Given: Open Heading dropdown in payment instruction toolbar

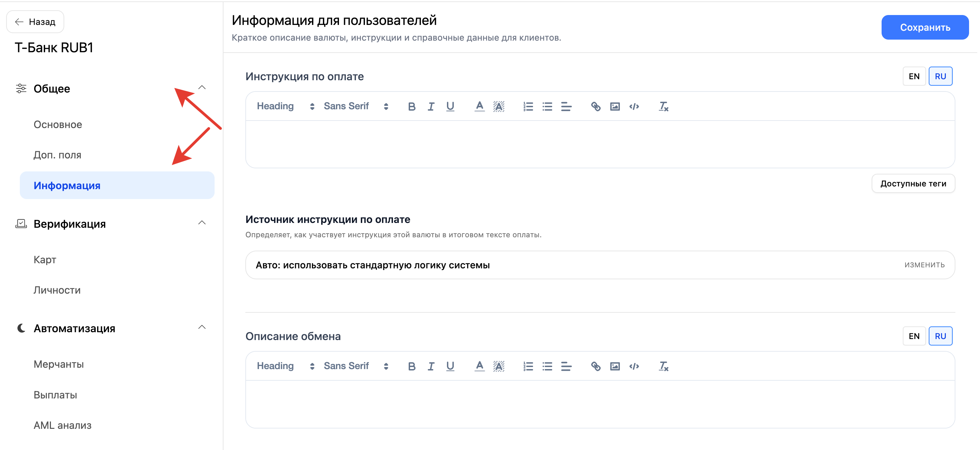Looking at the screenshot, I should point(285,106).
